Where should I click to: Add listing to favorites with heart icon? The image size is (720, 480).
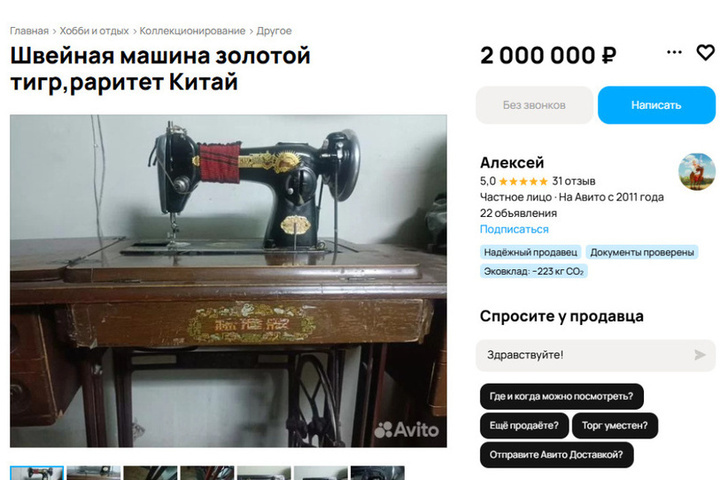coord(705,52)
